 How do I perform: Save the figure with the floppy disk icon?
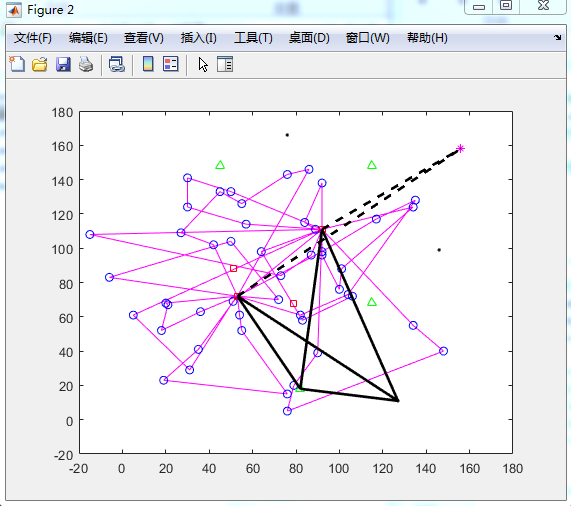pyautogui.click(x=63, y=64)
